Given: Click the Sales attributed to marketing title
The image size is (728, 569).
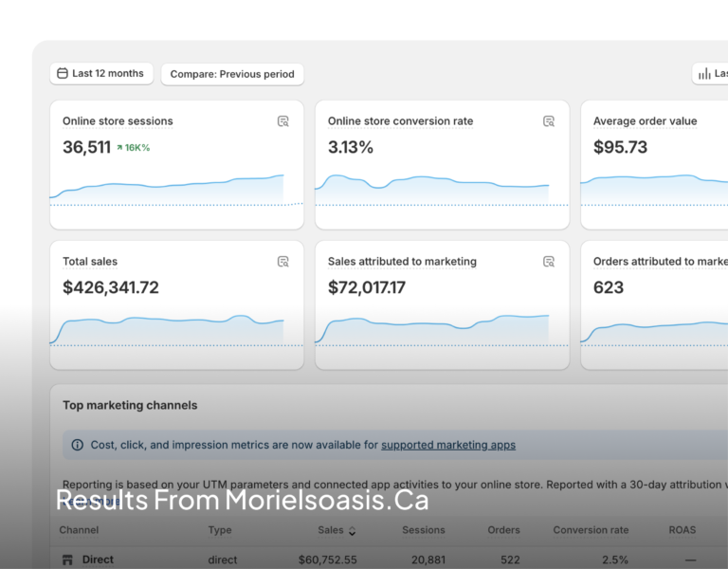Looking at the screenshot, I should coord(402,262).
